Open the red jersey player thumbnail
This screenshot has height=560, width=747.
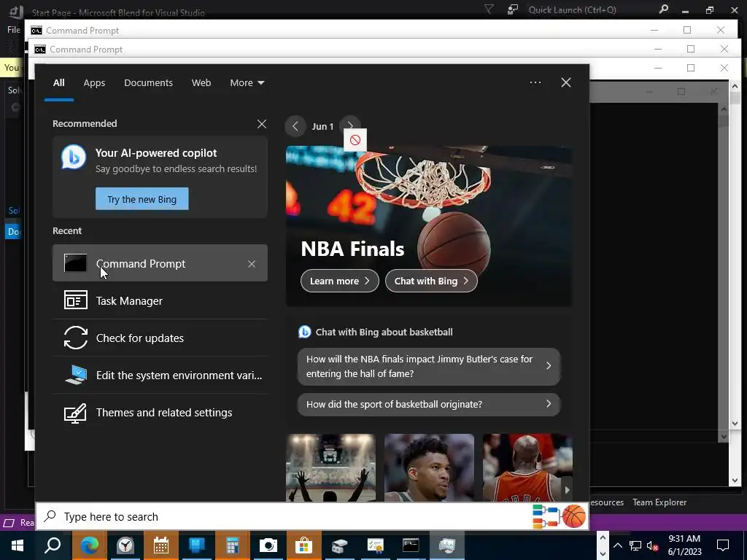(527, 467)
